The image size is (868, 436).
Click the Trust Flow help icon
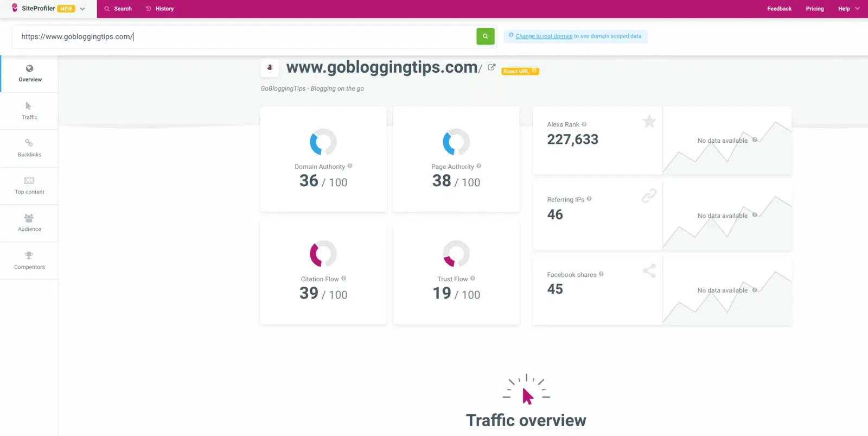click(x=473, y=279)
